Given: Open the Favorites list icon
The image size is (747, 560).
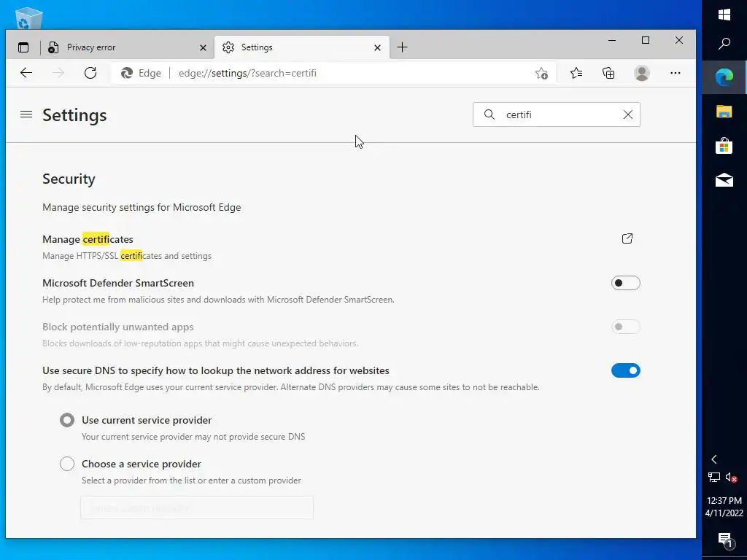Looking at the screenshot, I should (576, 73).
